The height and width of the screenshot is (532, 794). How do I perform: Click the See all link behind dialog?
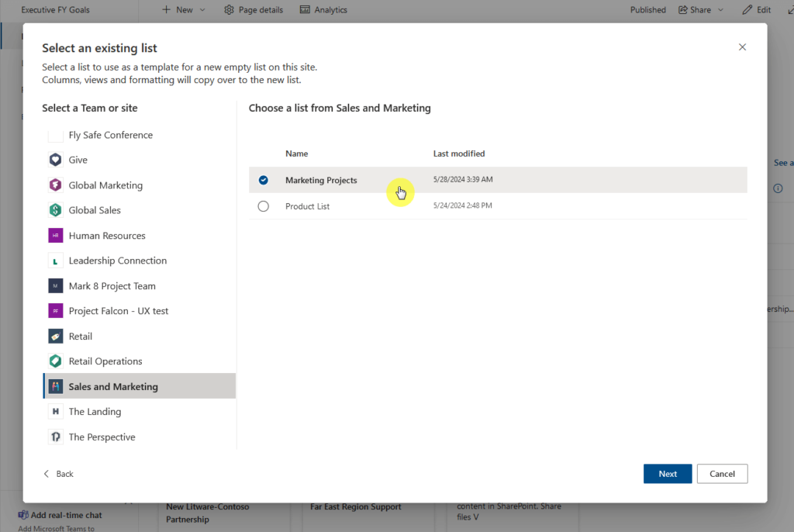click(783, 163)
